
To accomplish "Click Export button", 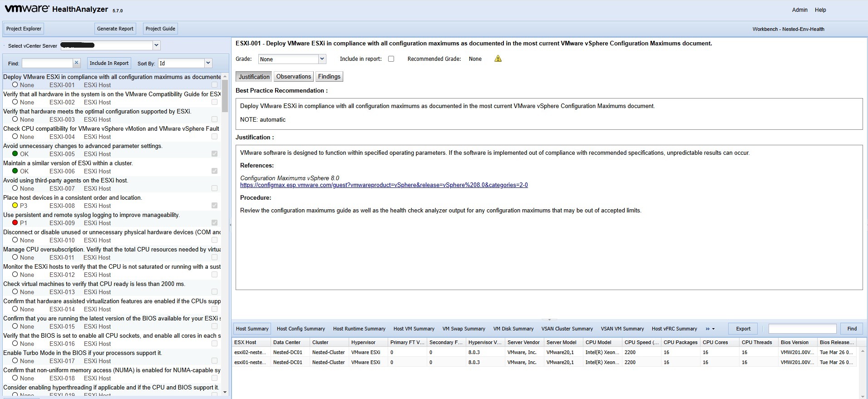I will tap(743, 329).
